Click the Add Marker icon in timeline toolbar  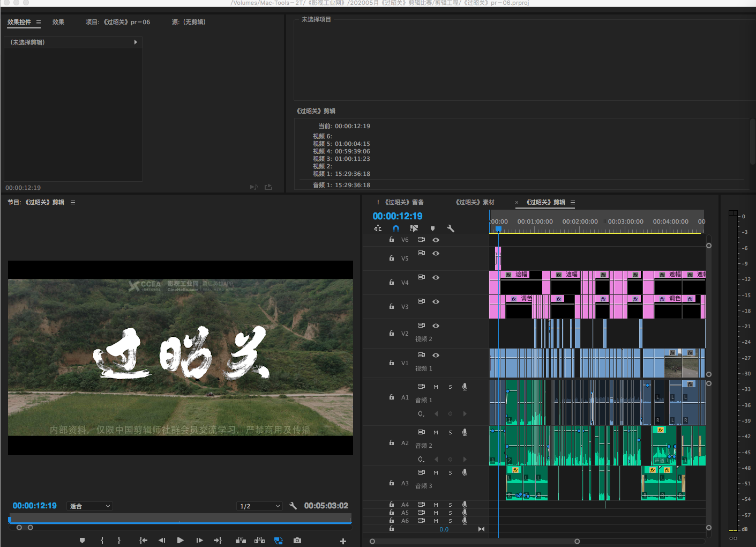pos(432,228)
